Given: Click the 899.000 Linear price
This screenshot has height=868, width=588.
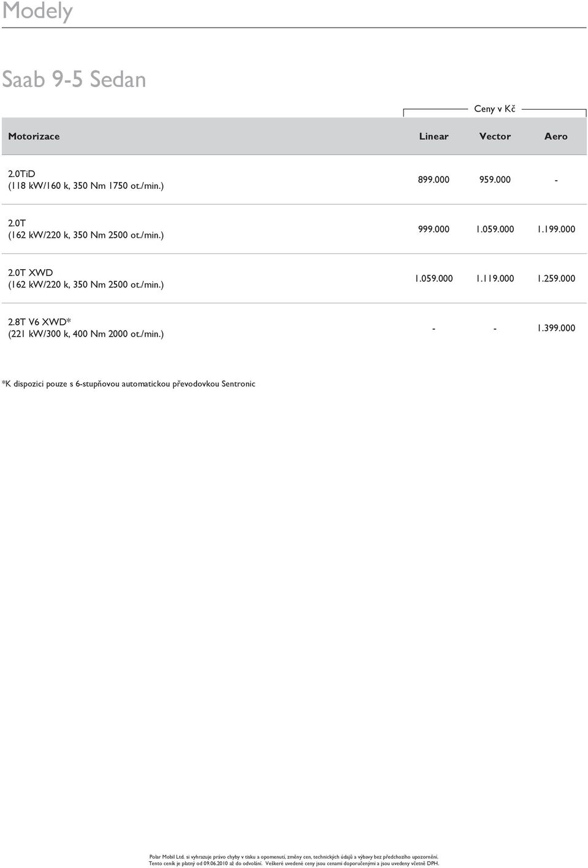Looking at the screenshot, I should [x=434, y=180].
